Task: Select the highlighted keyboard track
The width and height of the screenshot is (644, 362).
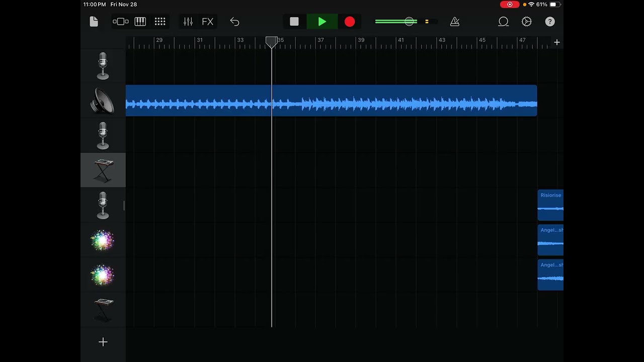Action: [103, 170]
